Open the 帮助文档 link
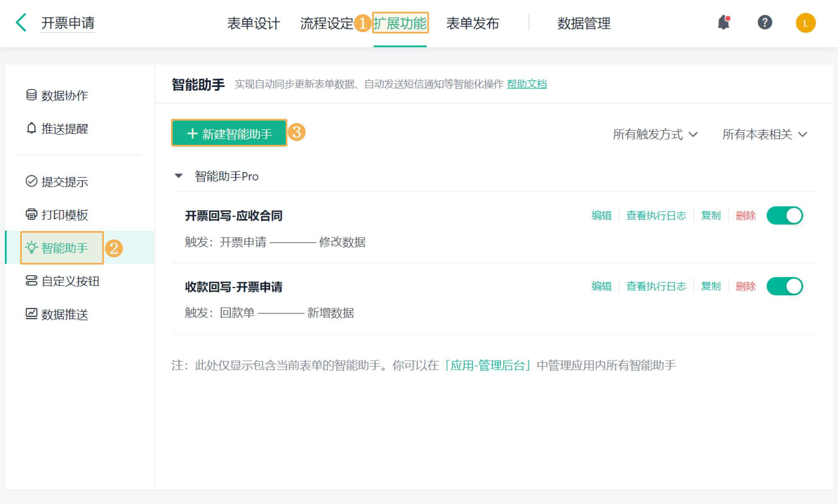The height and width of the screenshot is (504, 838). 527,84
